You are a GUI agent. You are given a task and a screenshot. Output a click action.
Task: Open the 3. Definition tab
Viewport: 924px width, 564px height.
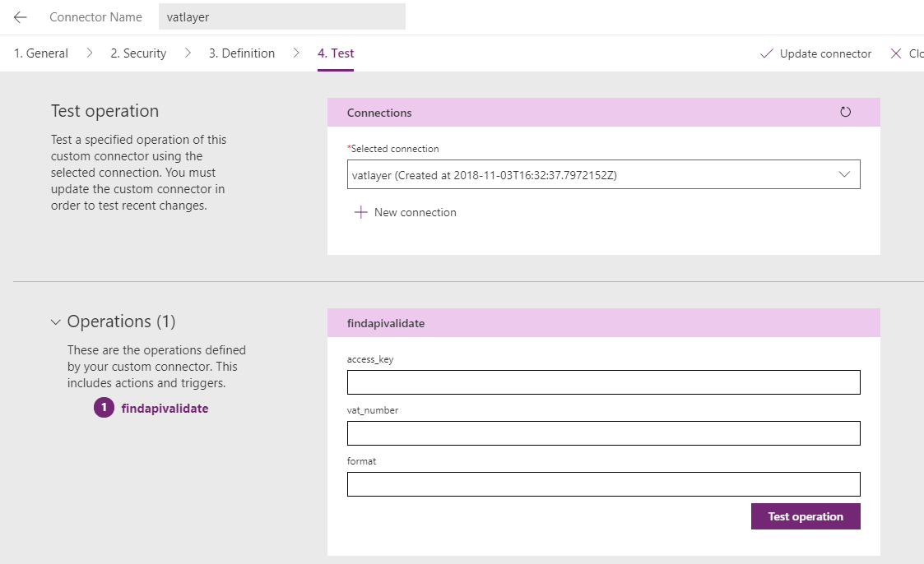pyautogui.click(x=241, y=53)
